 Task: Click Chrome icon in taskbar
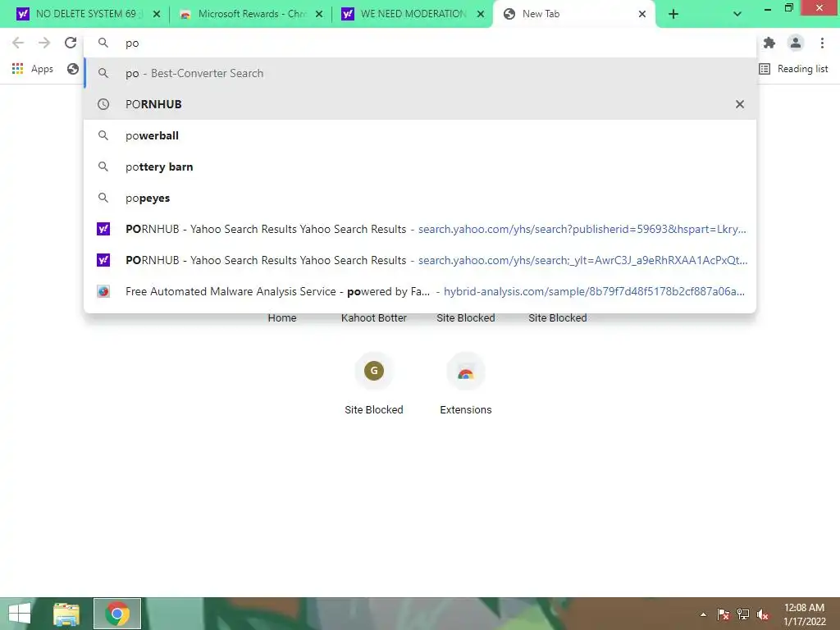(117, 614)
